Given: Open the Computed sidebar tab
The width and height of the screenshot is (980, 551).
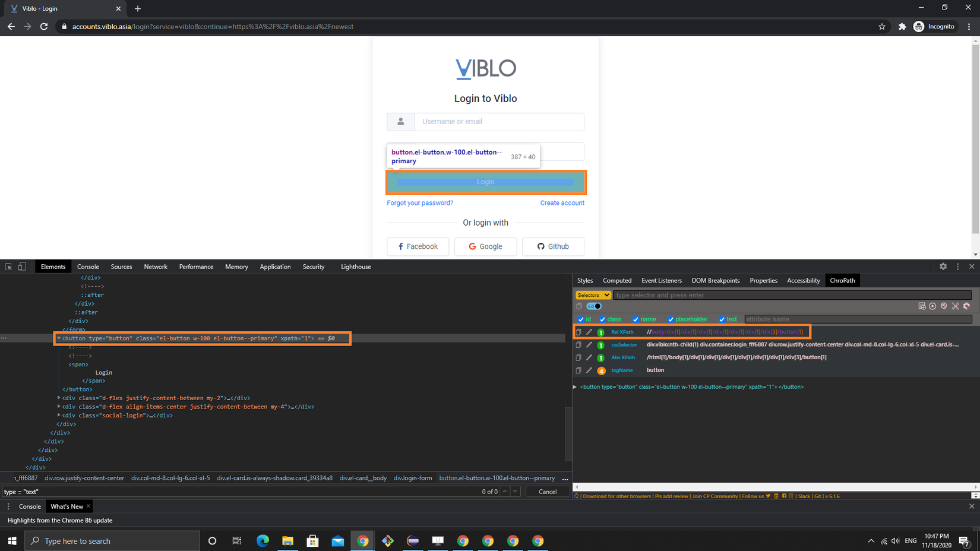Looking at the screenshot, I should coord(617,280).
